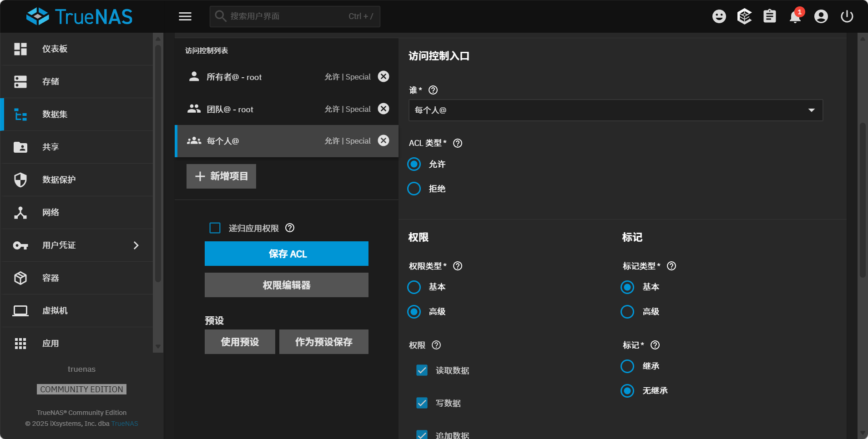Select the 拒绝 ACL type radio
Image resolution: width=868 pixels, height=439 pixels.
[x=414, y=189]
